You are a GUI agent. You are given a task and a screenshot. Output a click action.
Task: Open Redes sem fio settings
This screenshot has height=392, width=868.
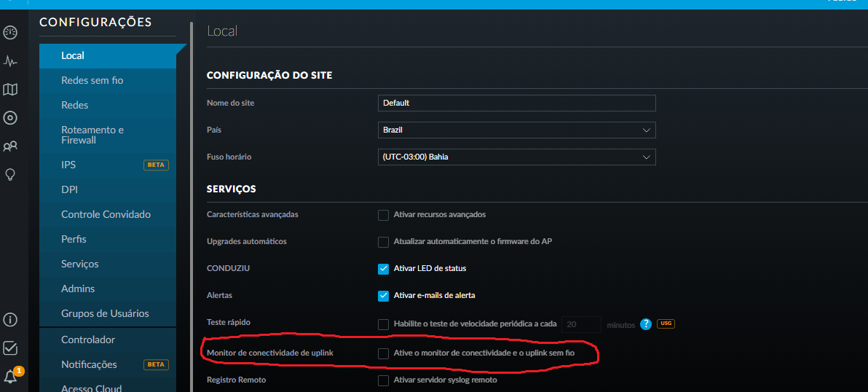(x=108, y=81)
